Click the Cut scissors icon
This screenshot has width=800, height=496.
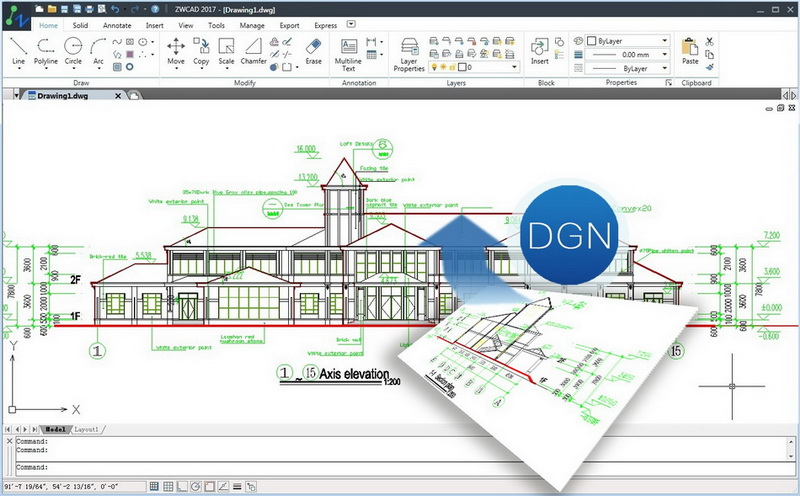(709, 41)
